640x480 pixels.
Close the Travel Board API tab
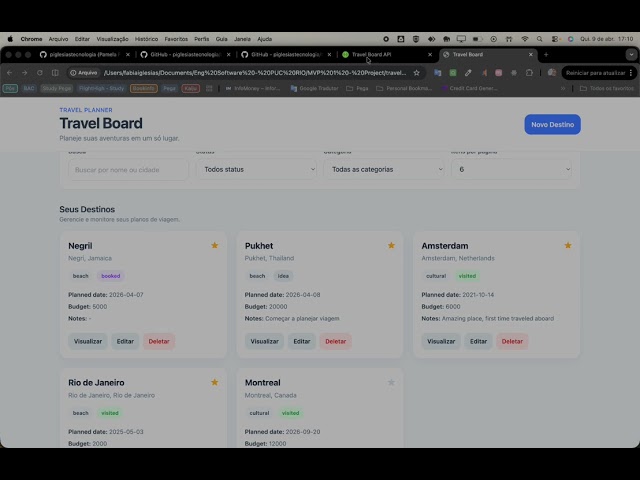coord(430,54)
